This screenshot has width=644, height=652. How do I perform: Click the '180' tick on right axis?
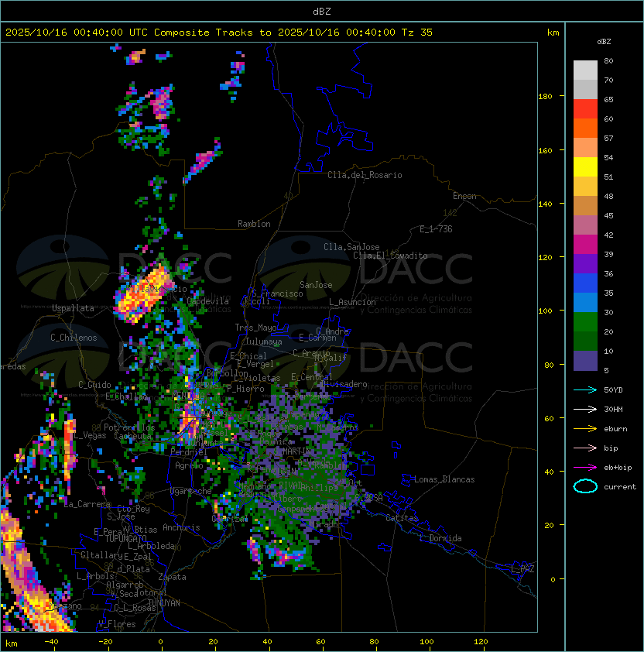(x=545, y=97)
